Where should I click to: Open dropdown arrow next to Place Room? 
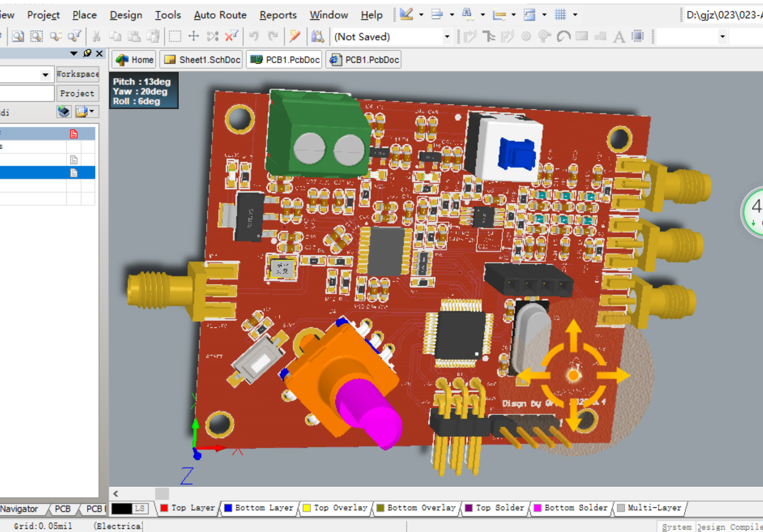tap(544, 15)
